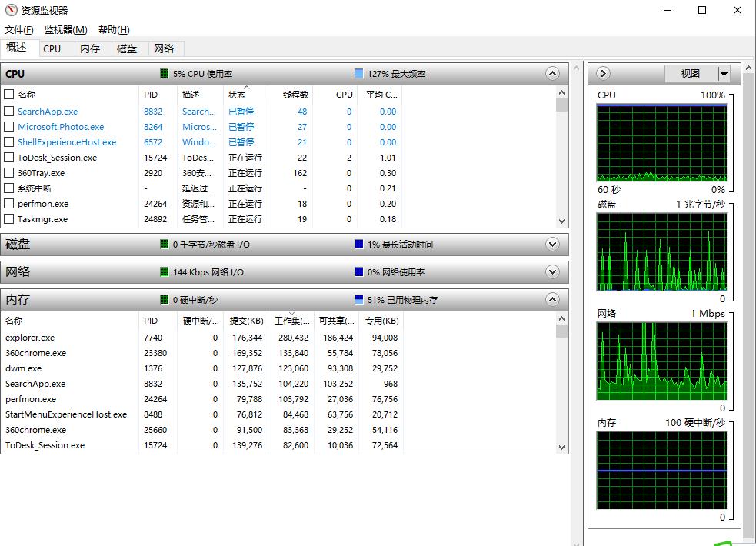Click the Resource Monitor app icon in title bar
Image resolution: width=756 pixels, height=546 pixels.
point(11,10)
